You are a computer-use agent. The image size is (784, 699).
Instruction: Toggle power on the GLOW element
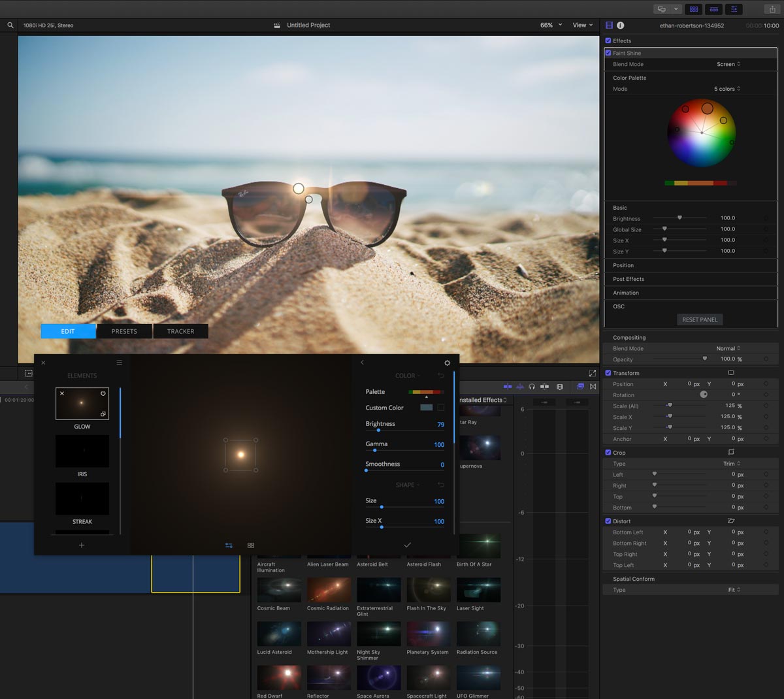pos(103,393)
